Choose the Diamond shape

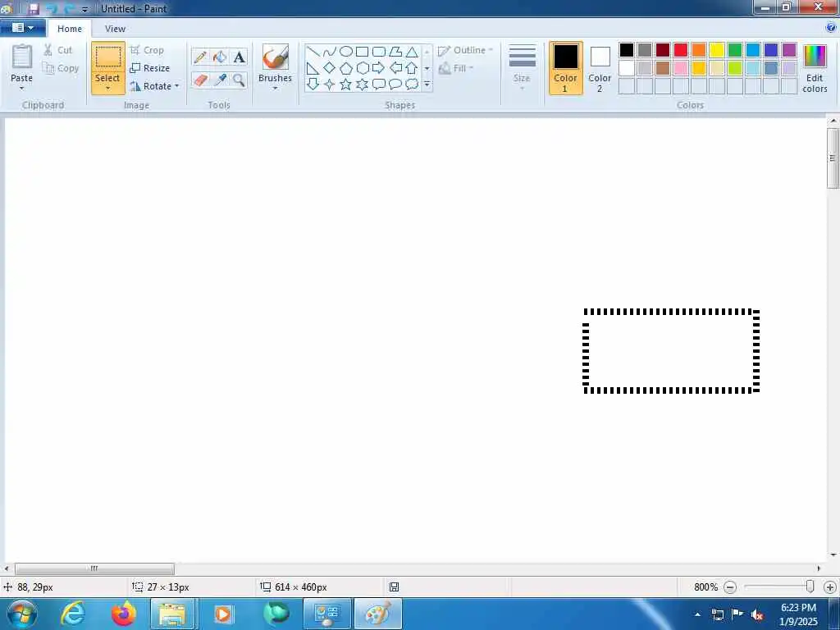330,68
